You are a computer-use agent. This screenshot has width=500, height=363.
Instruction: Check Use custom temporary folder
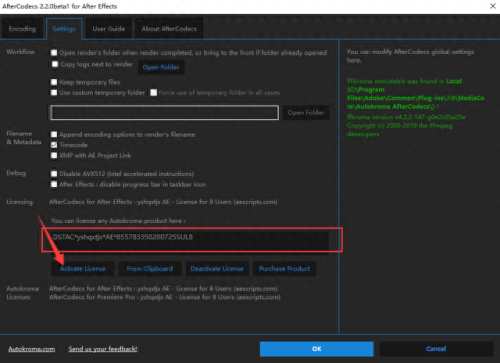pyautogui.click(x=54, y=92)
